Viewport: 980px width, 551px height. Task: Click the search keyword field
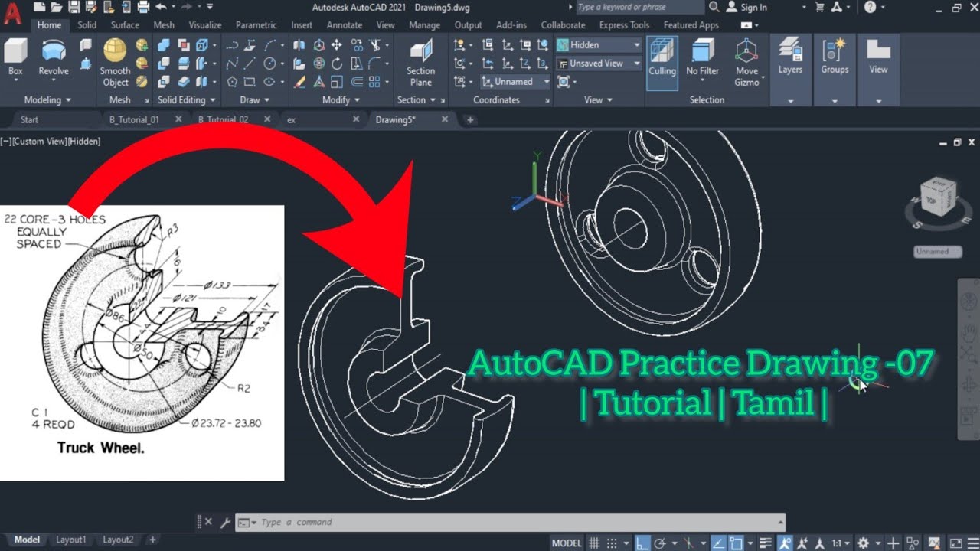[639, 7]
